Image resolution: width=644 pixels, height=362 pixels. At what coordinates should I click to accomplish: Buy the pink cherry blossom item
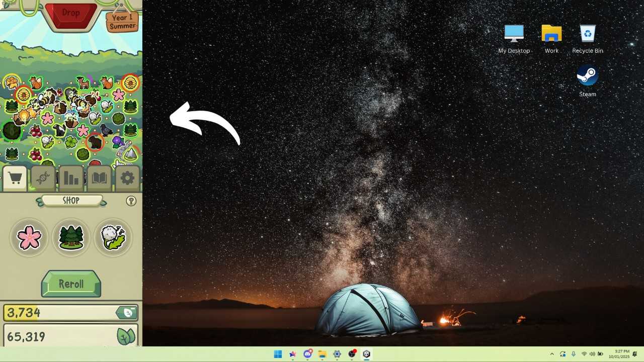click(29, 237)
